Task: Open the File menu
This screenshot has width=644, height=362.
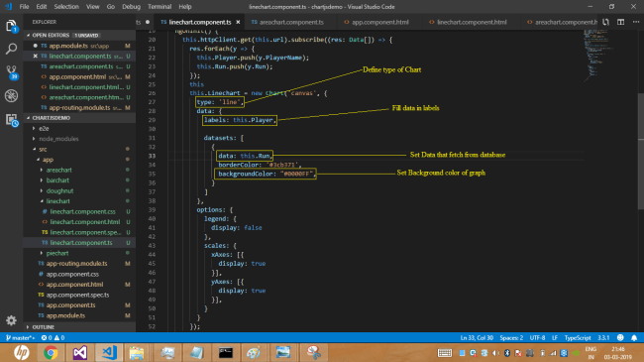Action: click(24, 7)
